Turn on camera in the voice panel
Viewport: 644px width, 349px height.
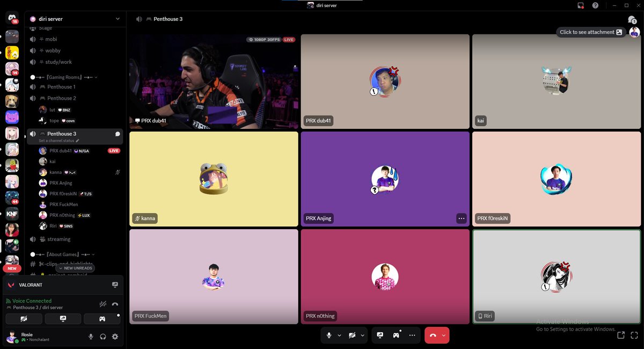(x=24, y=319)
